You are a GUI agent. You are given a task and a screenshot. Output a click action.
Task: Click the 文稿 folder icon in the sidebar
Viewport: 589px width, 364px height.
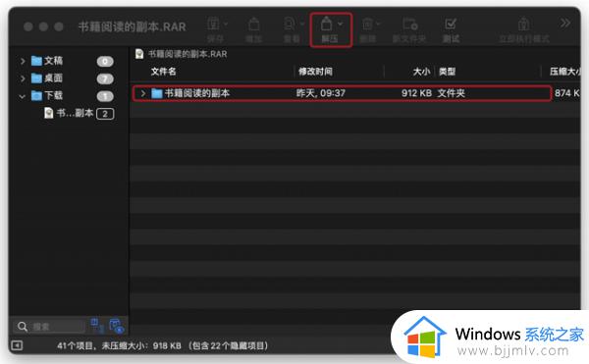36,61
